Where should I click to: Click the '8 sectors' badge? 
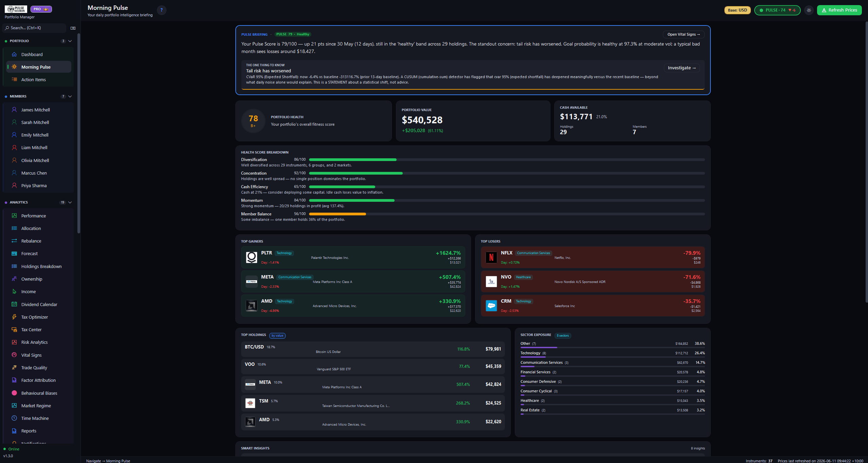pyautogui.click(x=563, y=336)
